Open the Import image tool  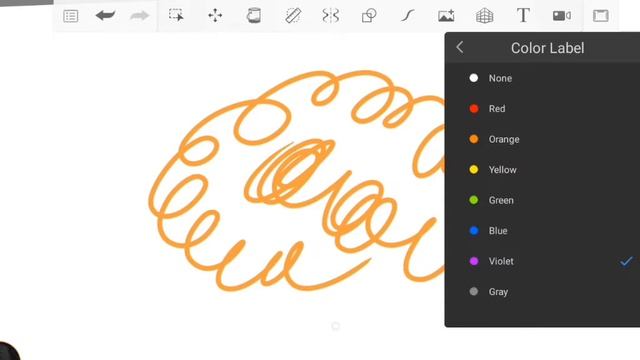pyautogui.click(x=446, y=16)
